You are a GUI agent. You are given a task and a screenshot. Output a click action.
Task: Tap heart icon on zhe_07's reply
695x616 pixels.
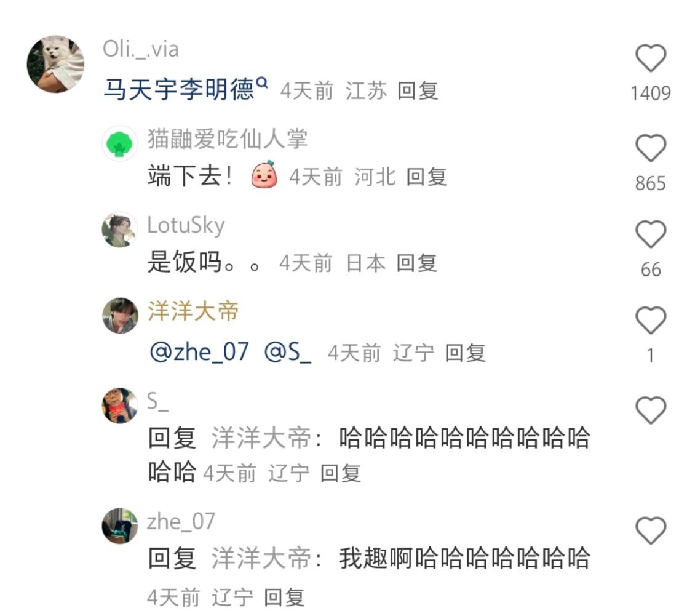[651, 530]
